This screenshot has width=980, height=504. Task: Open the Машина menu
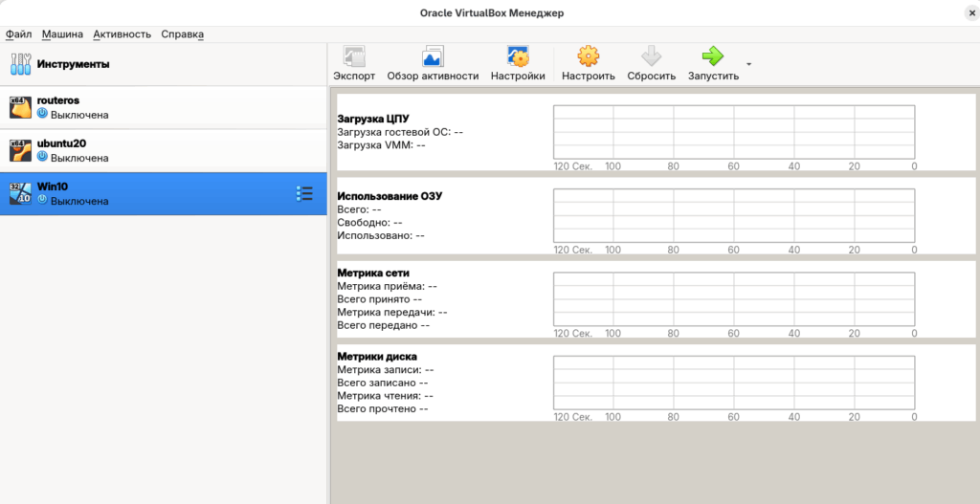[62, 34]
